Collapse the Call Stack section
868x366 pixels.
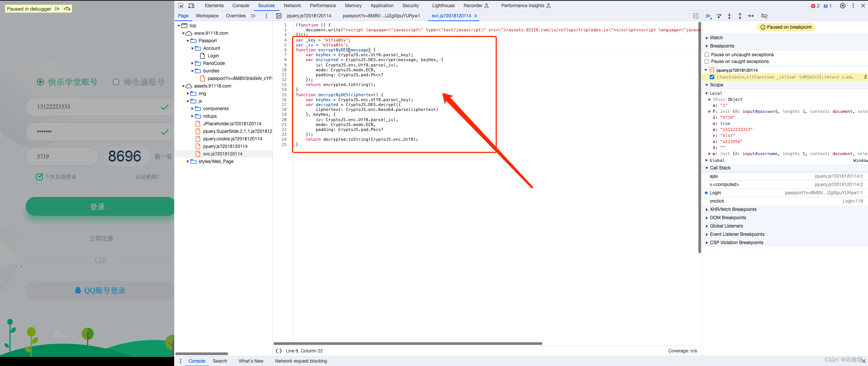tap(707, 168)
